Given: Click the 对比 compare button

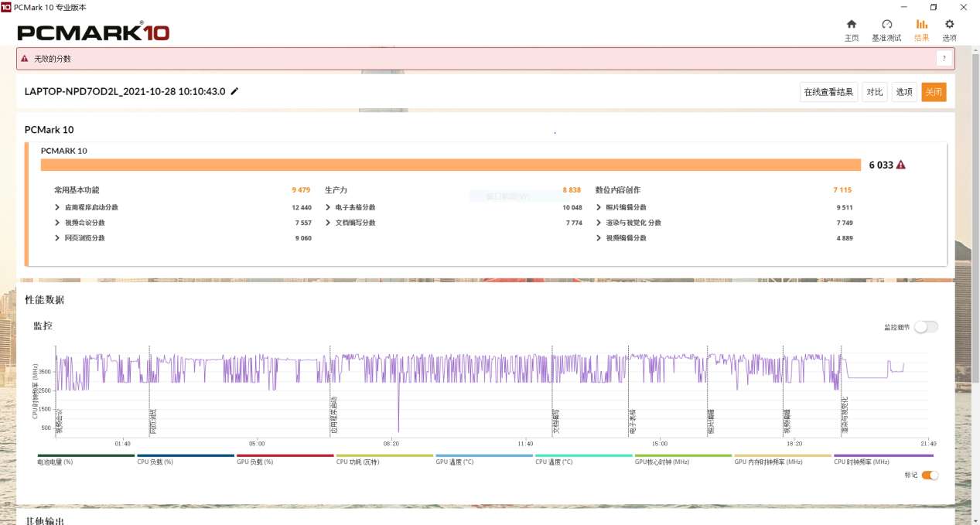Looking at the screenshot, I should (x=875, y=92).
